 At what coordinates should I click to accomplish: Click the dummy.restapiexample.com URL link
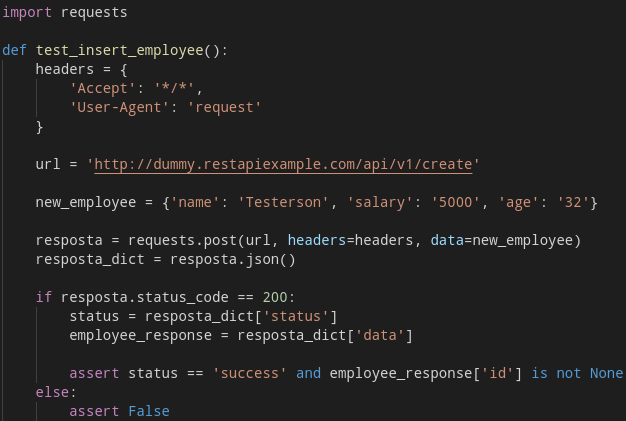[283, 165]
